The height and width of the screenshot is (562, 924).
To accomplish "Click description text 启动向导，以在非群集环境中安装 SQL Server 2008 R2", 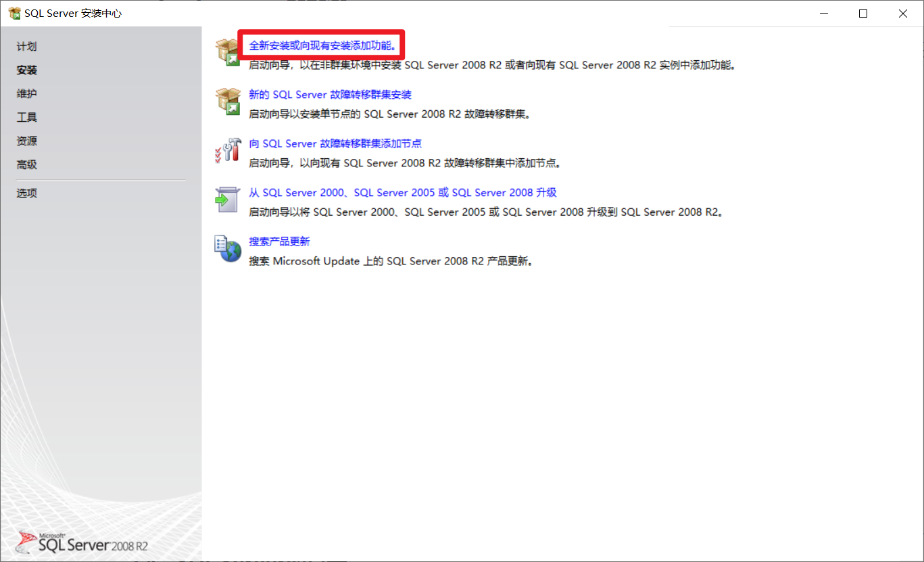I will point(491,66).
